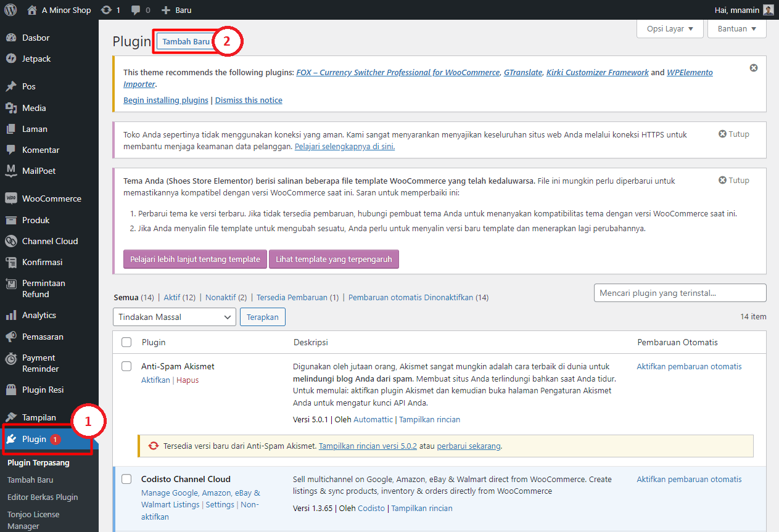779x532 pixels.
Task: Click the plugin search input field
Action: coord(679,292)
